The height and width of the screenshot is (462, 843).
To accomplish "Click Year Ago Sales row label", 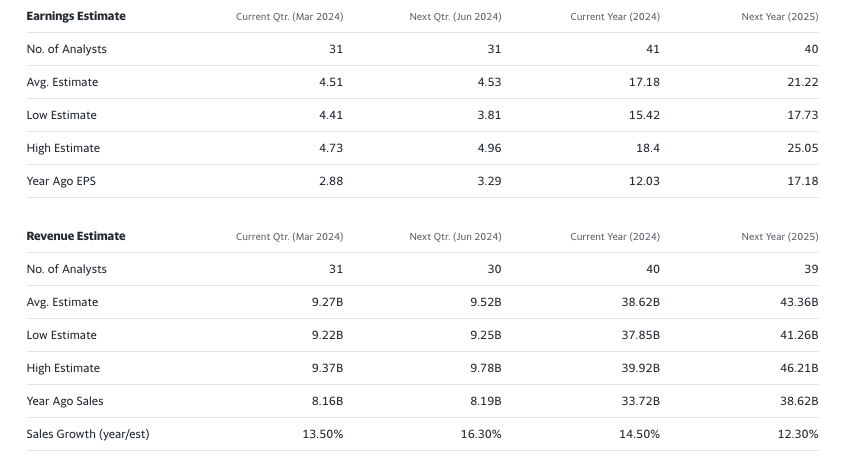I will click(65, 401).
